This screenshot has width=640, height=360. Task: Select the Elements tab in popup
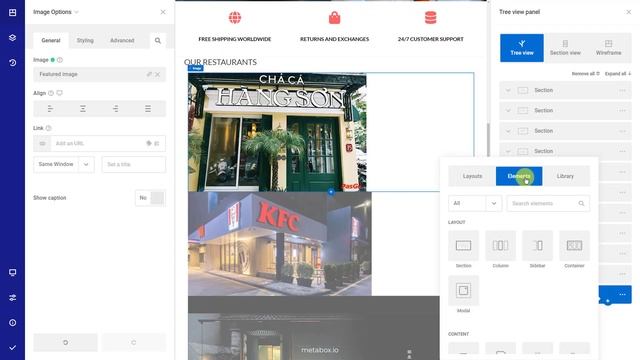coord(519,176)
